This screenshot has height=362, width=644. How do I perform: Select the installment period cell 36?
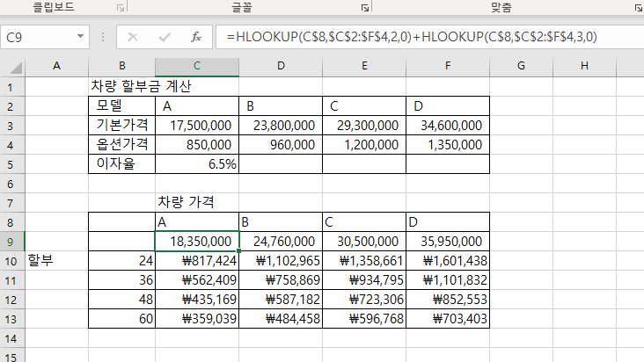(122, 280)
